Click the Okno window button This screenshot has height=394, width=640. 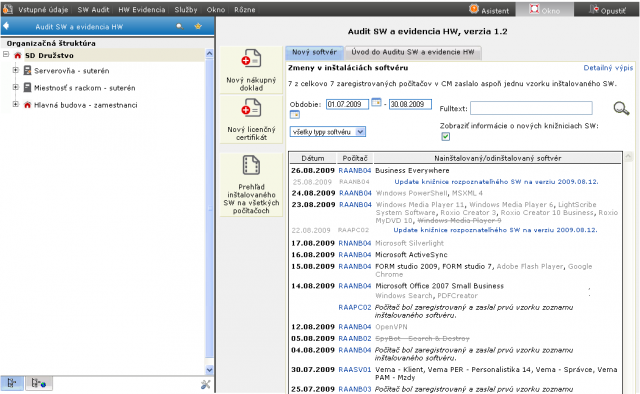[x=544, y=9]
